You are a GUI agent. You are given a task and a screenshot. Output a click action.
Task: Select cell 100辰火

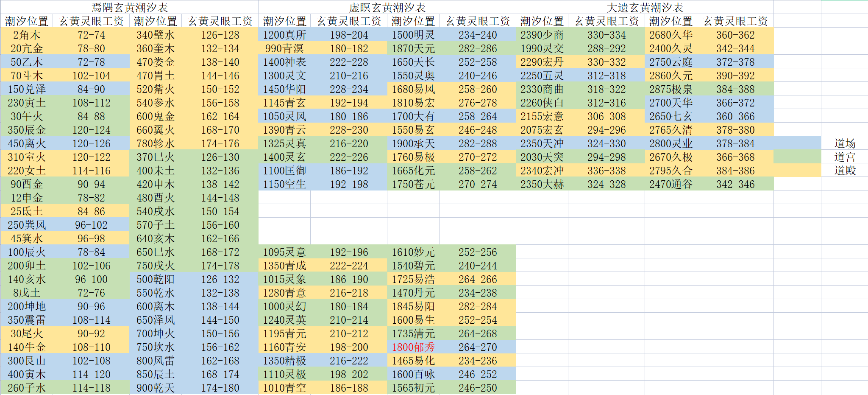(x=27, y=252)
